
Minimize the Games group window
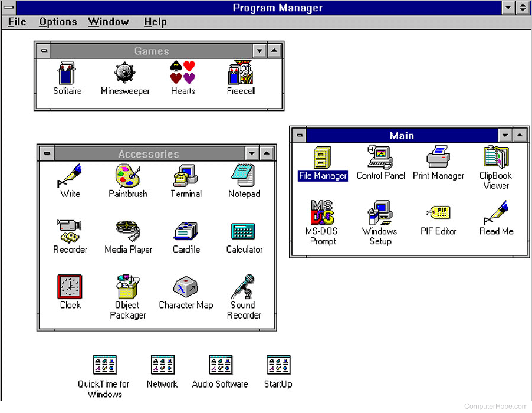pos(260,51)
